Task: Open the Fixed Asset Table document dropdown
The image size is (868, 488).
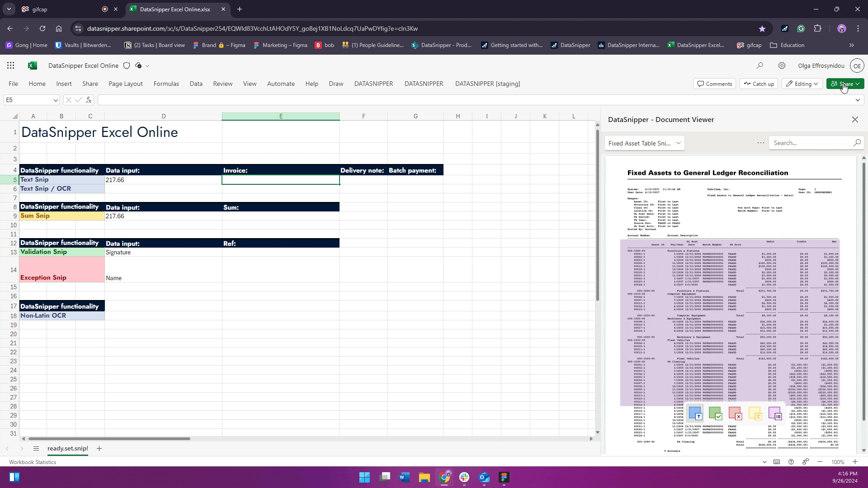Action: pos(644,143)
